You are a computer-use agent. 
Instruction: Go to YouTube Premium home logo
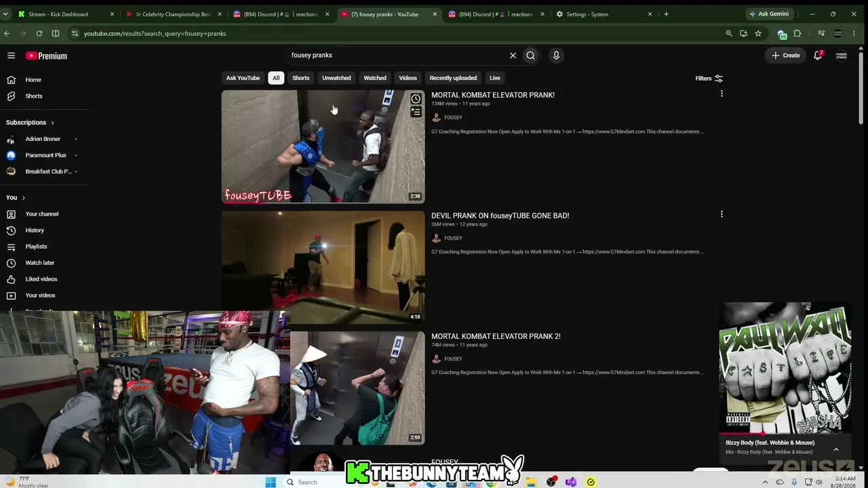point(46,56)
